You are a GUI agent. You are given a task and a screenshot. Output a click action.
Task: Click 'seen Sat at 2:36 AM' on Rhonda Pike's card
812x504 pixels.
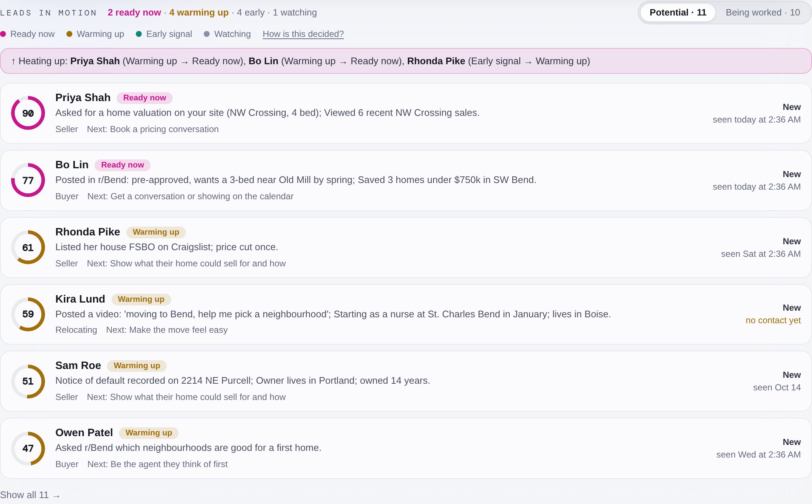(x=761, y=254)
